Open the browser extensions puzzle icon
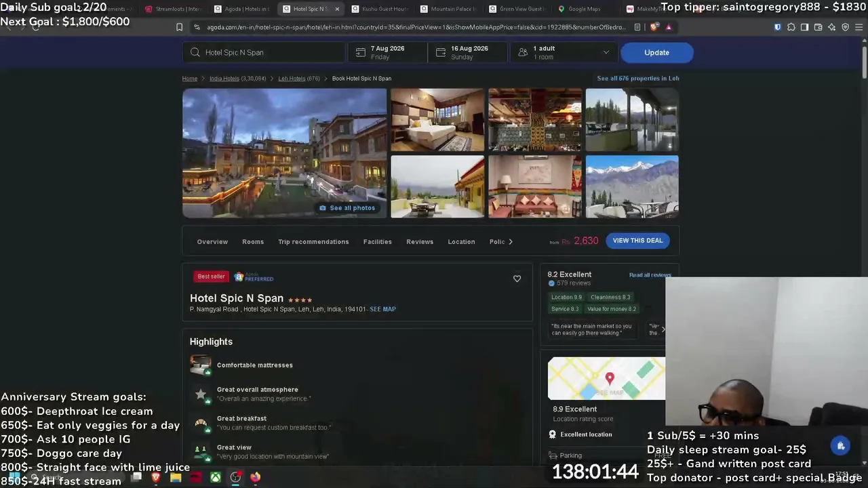The width and height of the screenshot is (868, 488). coord(791,27)
